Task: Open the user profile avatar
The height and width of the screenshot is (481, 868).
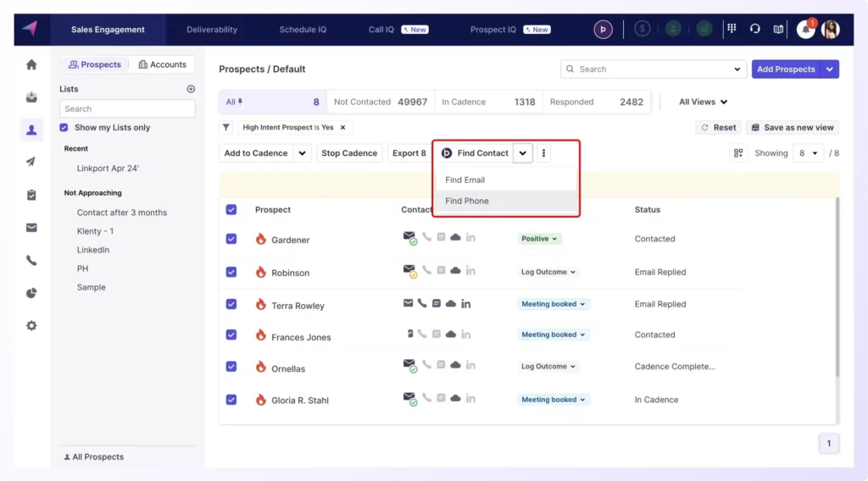Action: tap(831, 30)
